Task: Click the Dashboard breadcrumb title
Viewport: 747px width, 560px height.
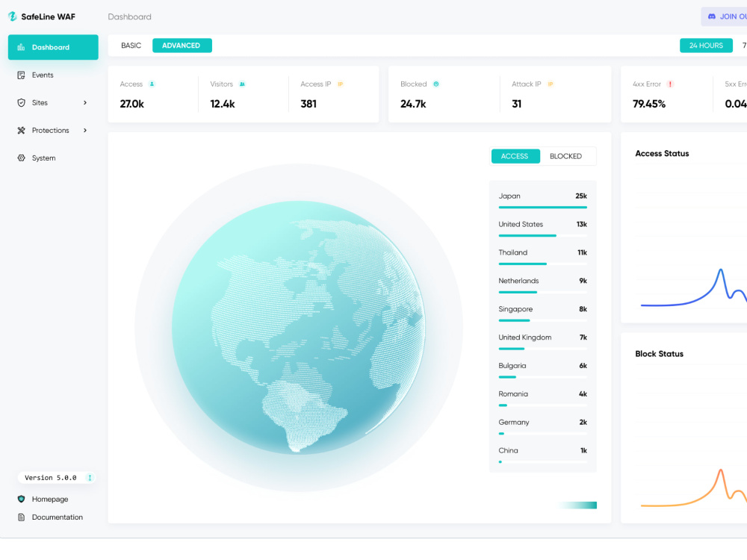Action: pyautogui.click(x=129, y=16)
